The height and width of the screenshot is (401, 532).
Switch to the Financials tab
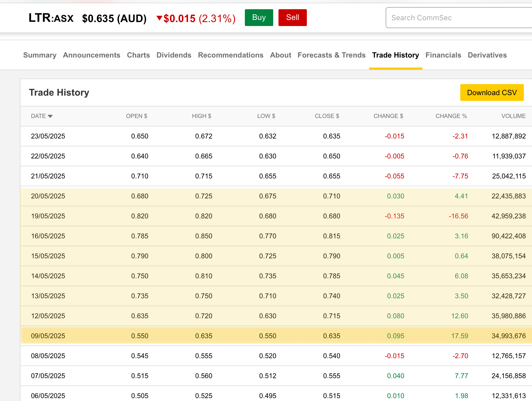(x=443, y=55)
